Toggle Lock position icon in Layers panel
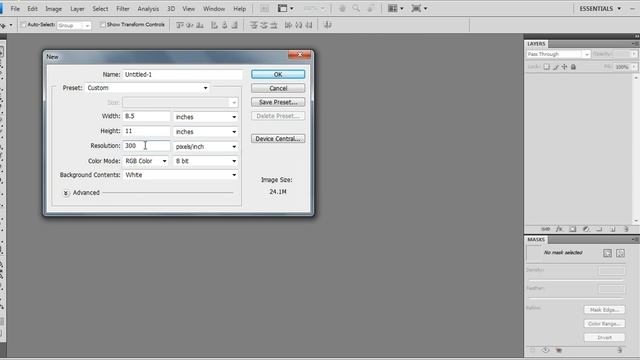The width and height of the screenshot is (640, 360). click(564, 67)
